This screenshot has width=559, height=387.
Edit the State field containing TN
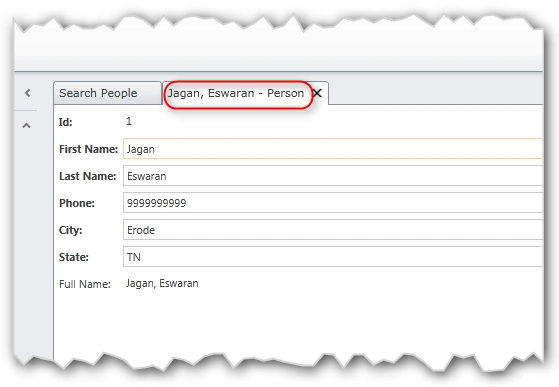pos(333,257)
